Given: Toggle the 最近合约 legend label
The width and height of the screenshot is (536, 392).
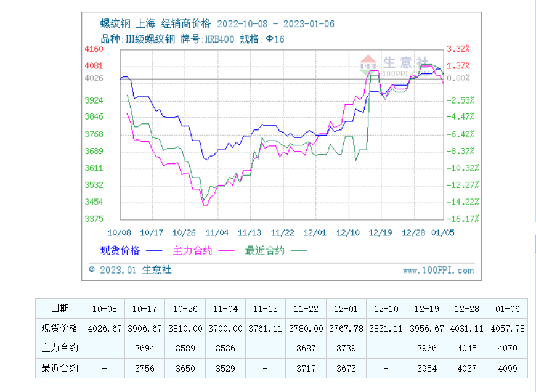Looking at the screenshot, I should point(265,250).
